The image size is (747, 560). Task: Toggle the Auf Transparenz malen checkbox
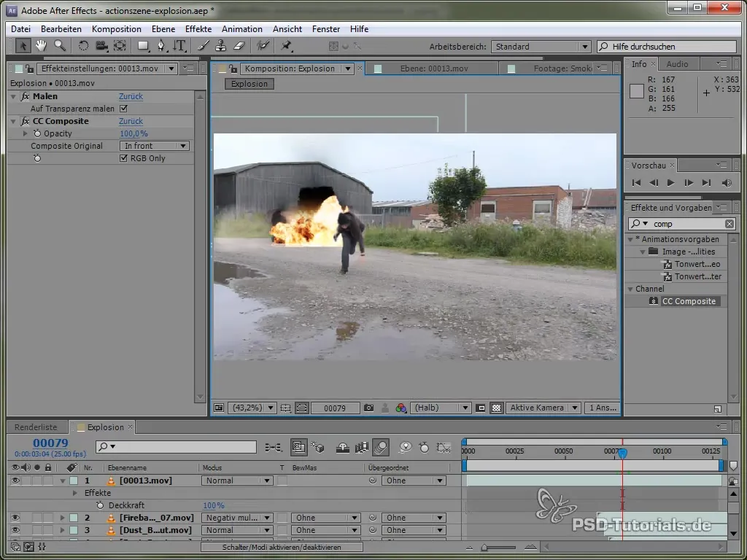coord(123,109)
